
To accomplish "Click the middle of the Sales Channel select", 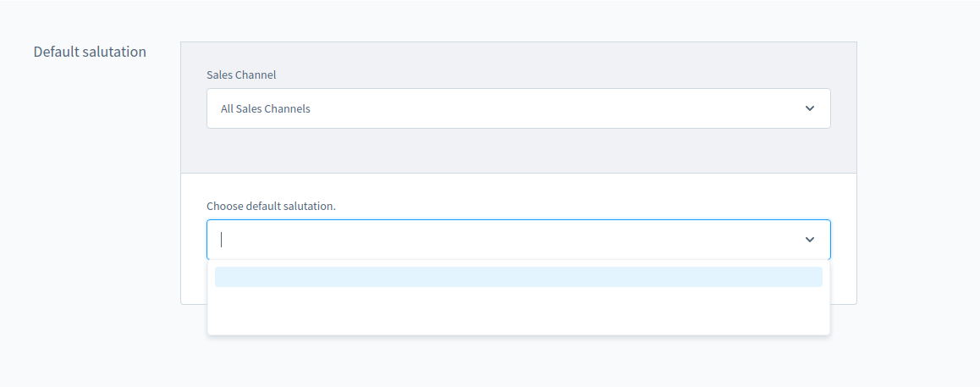I will coord(518,108).
